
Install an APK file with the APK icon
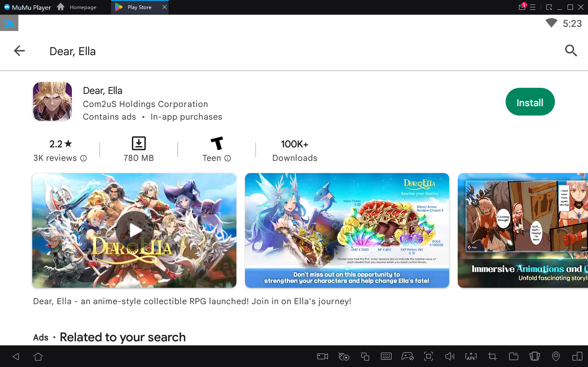pyautogui.click(x=471, y=356)
